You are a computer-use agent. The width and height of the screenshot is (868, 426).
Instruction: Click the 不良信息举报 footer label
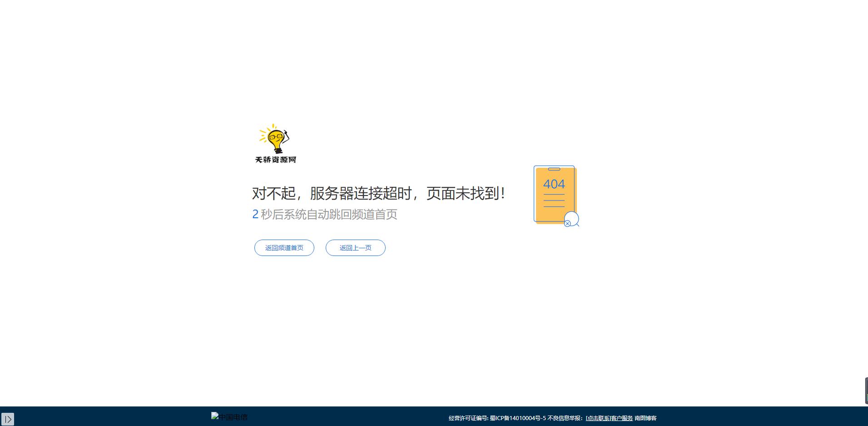click(x=565, y=418)
